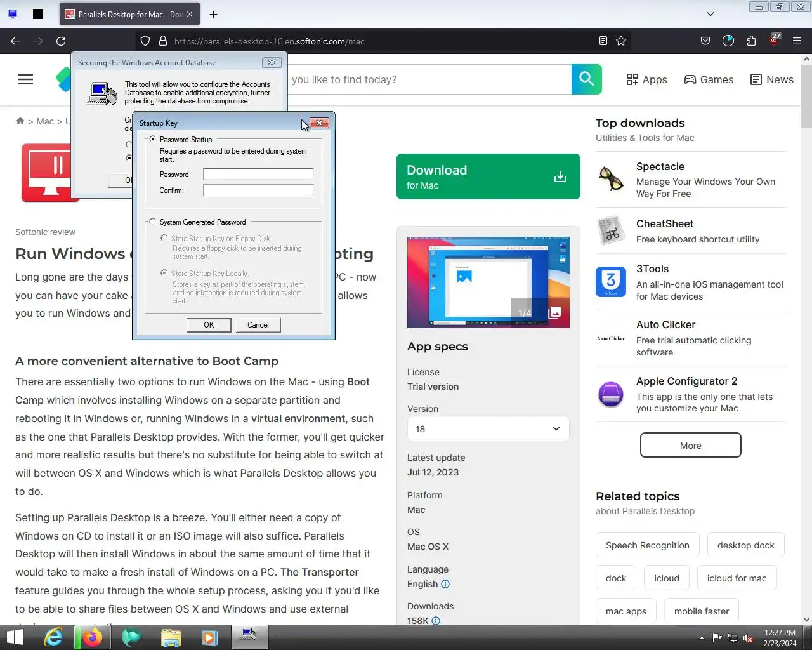
Task: Open the Spectacle title link
Action: 660,166
